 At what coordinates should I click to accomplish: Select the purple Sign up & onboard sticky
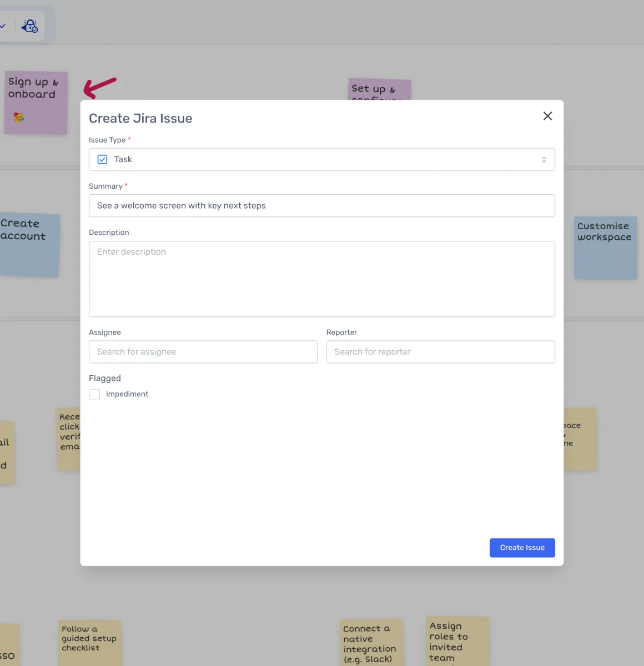tap(36, 103)
